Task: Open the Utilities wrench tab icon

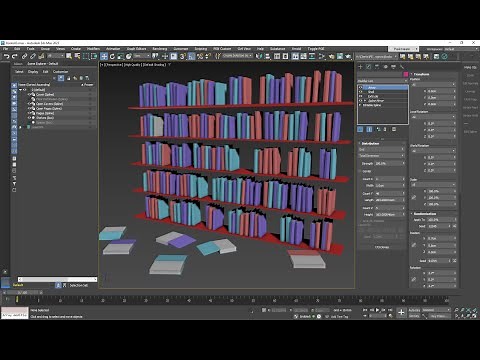Action: coord(402,67)
